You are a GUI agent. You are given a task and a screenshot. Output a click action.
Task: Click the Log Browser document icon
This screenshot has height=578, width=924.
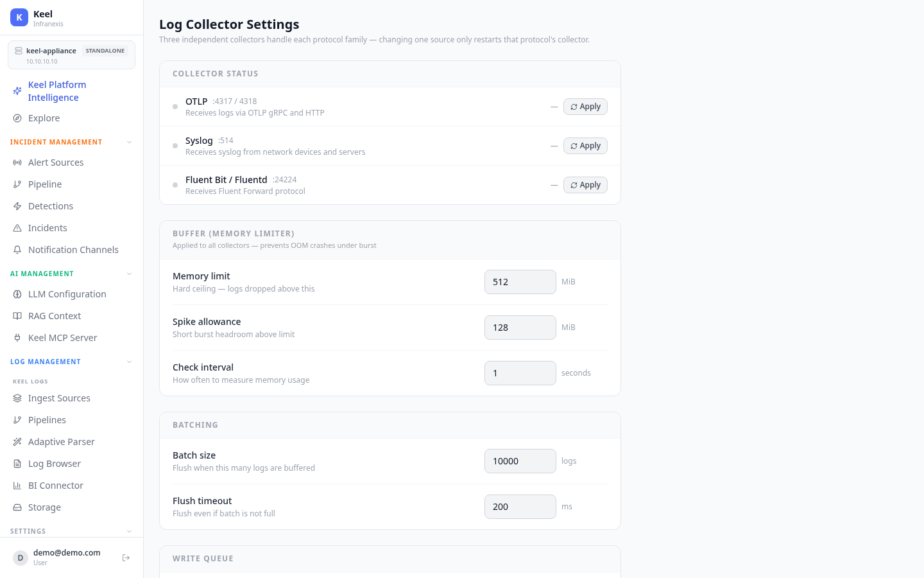(x=17, y=464)
